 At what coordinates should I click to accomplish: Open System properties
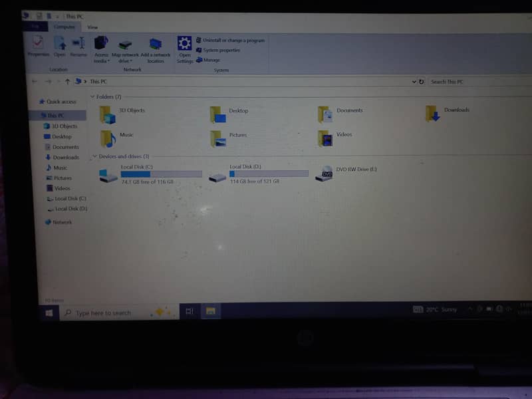tap(218, 51)
